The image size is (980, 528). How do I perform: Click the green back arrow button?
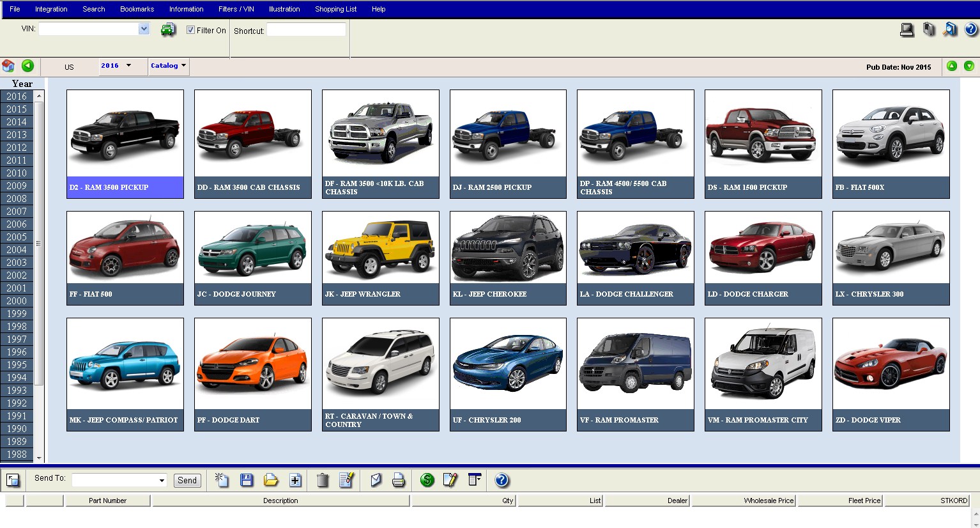click(27, 66)
